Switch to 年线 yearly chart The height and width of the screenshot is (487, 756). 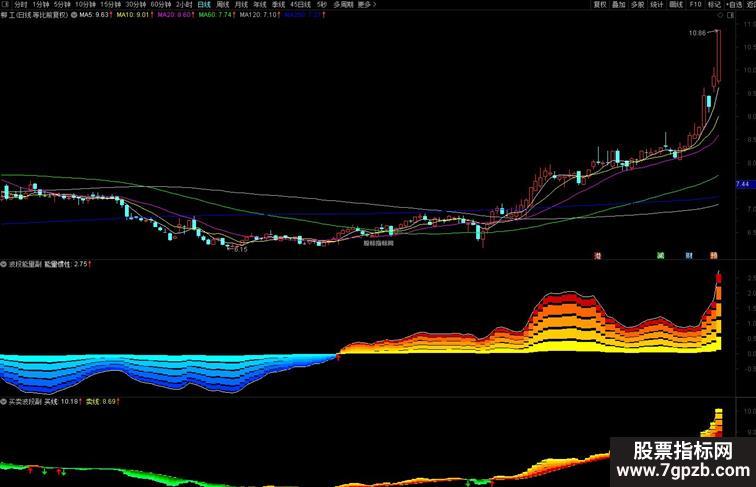pyautogui.click(x=260, y=4)
